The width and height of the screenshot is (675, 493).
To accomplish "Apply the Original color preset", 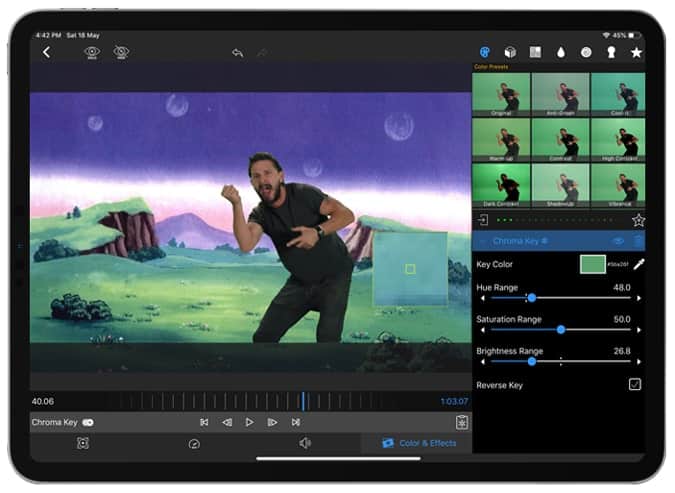I will 501,94.
